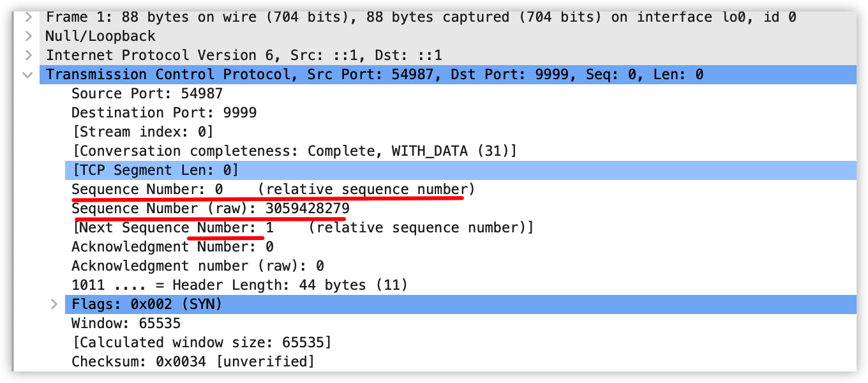Expand the Flags 0x002 (SYN) entry
The width and height of the screenshot is (868, 383).
click(55, 304)
